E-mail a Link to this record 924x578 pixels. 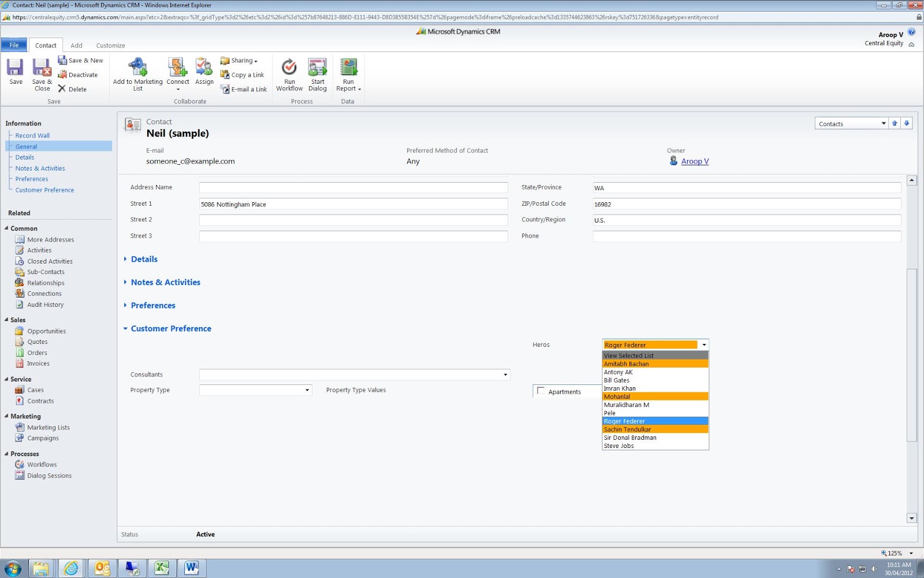pyautogui.click(x=244, y=89)
